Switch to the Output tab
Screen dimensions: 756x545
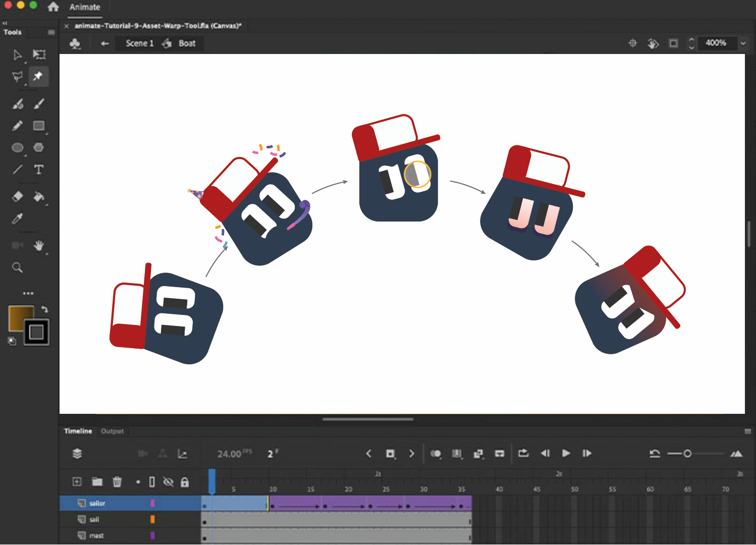tap(112, 431)
